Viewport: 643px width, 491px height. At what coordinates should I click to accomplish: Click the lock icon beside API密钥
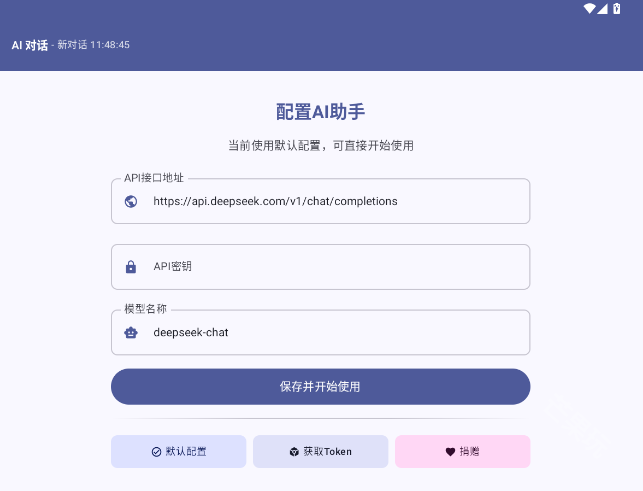pyautogui.click(x=131, y=267)
